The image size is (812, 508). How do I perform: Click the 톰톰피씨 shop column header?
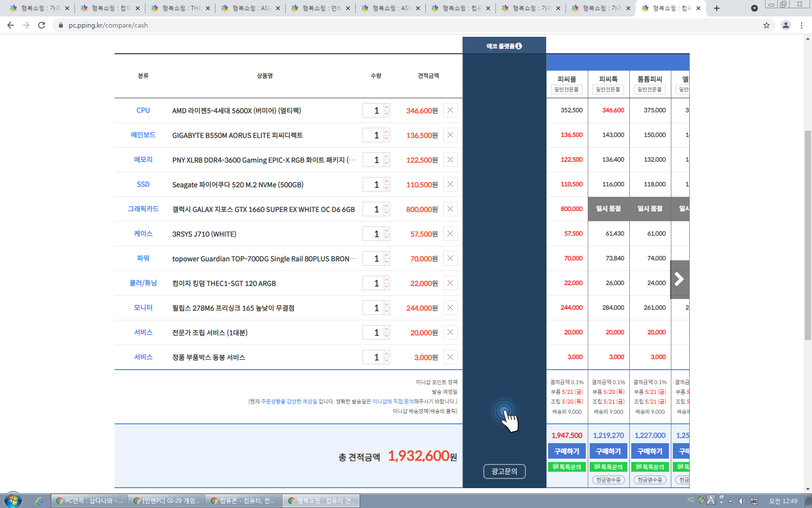[x=650, y=83]
